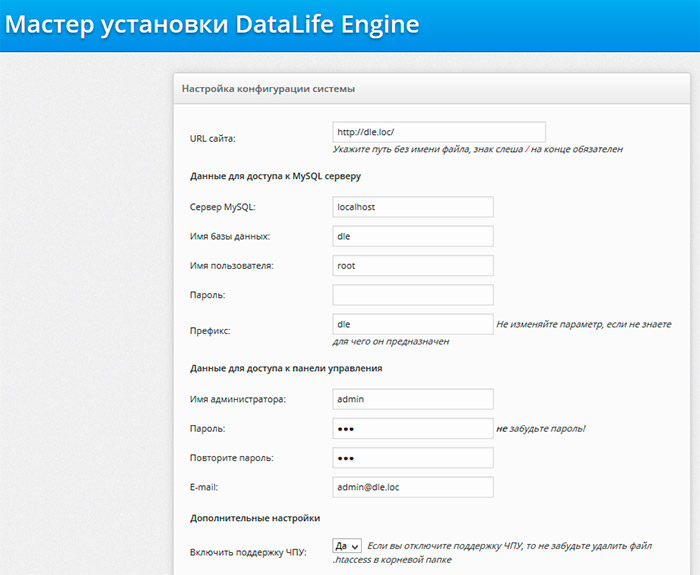The width and height of the screenshot is (700, 575).
Task: Click the administrator Пароль masked field
Action: pyautogui.click(x=413, y=429)
